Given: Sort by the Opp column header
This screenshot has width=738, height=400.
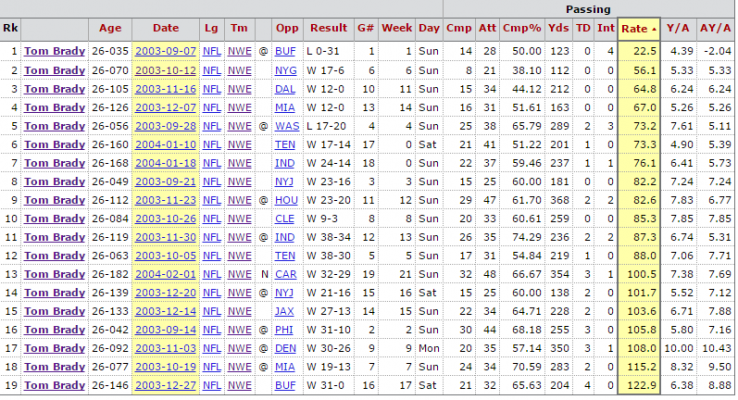Looking at the screenshot, I should [x=287, y=28].
